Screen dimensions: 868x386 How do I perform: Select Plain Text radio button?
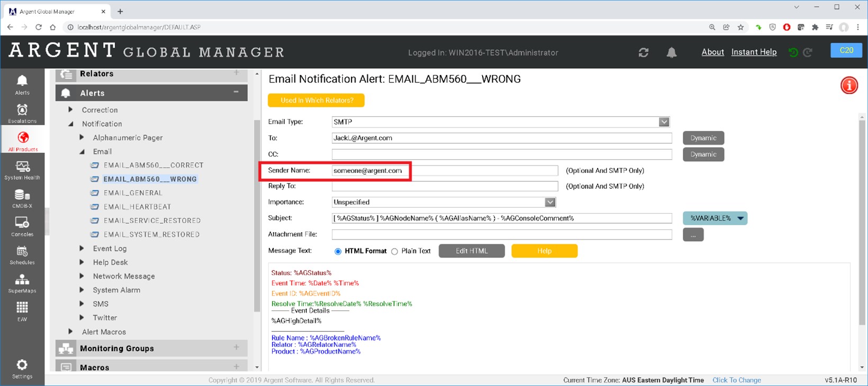[394, 252]
